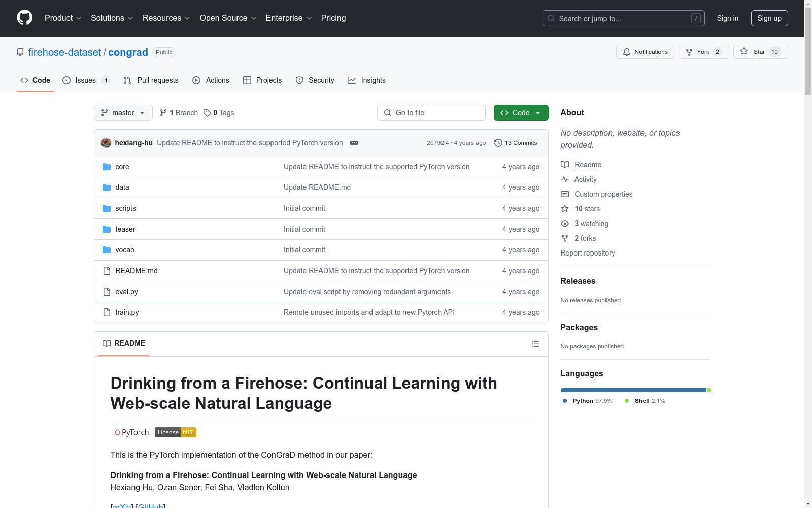The height and width of the screenshot is (508, 812).
Task: Open the eval.py file
Action: (126, 292)
